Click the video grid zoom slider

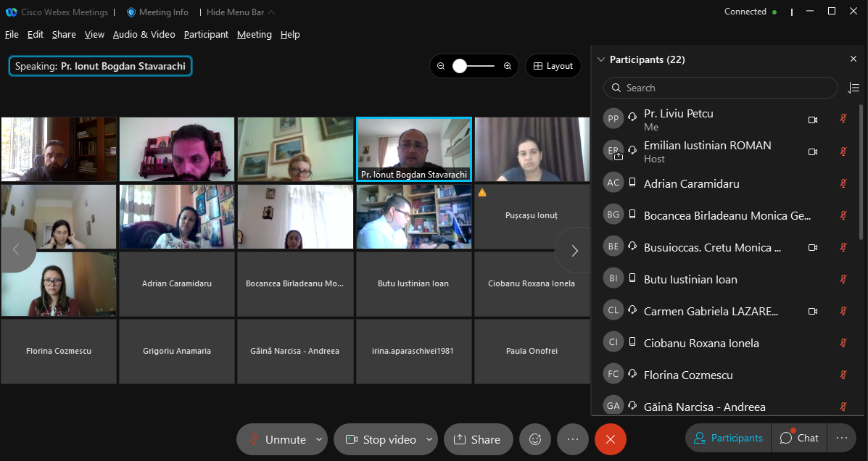coord(474,66)
